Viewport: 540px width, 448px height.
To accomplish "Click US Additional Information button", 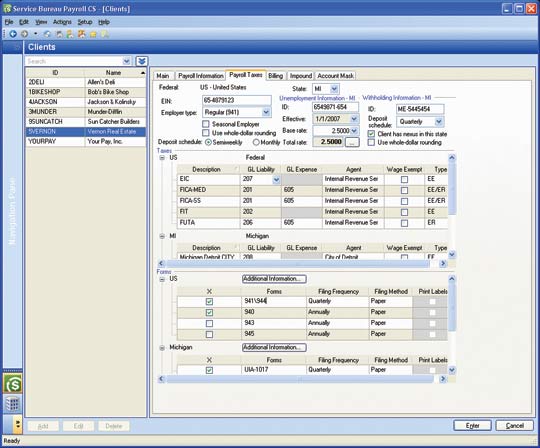I will pyautogui.click(x=274, y=279).
